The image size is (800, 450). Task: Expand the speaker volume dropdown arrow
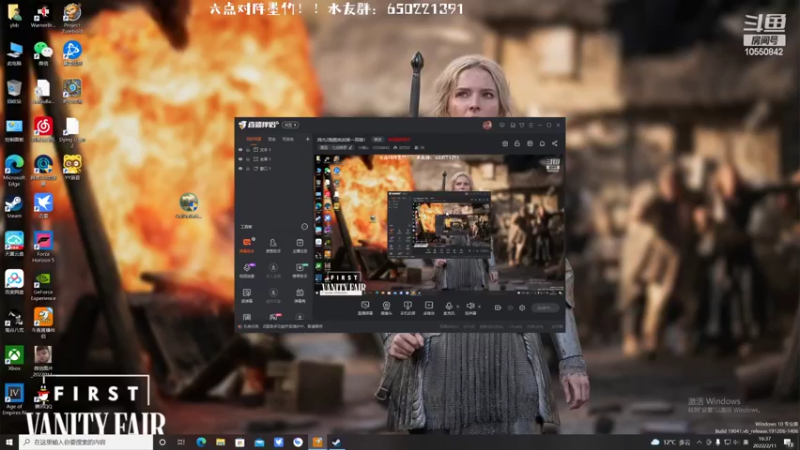click(x=479, y=307)
